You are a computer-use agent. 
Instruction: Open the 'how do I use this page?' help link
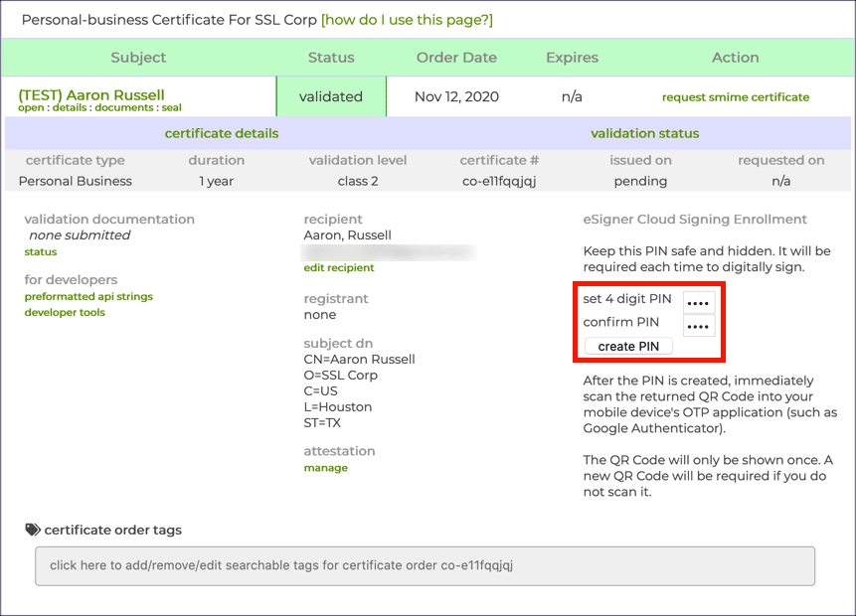pos(406,20)
